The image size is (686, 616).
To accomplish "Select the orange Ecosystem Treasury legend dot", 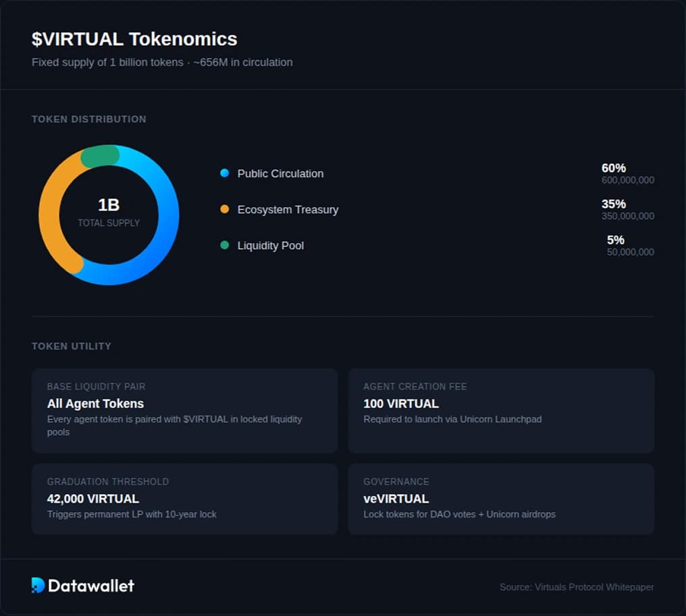I will [x=224, y=209].
